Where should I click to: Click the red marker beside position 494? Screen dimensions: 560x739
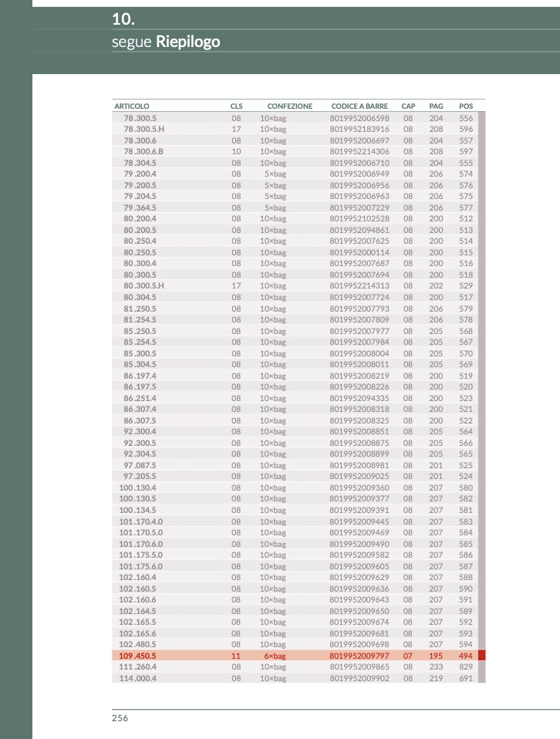click(x=482, y=656)
